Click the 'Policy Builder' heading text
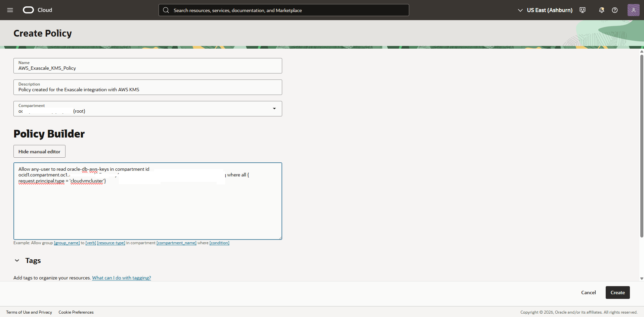Screen dimensions: 644x317 [49, 134]
